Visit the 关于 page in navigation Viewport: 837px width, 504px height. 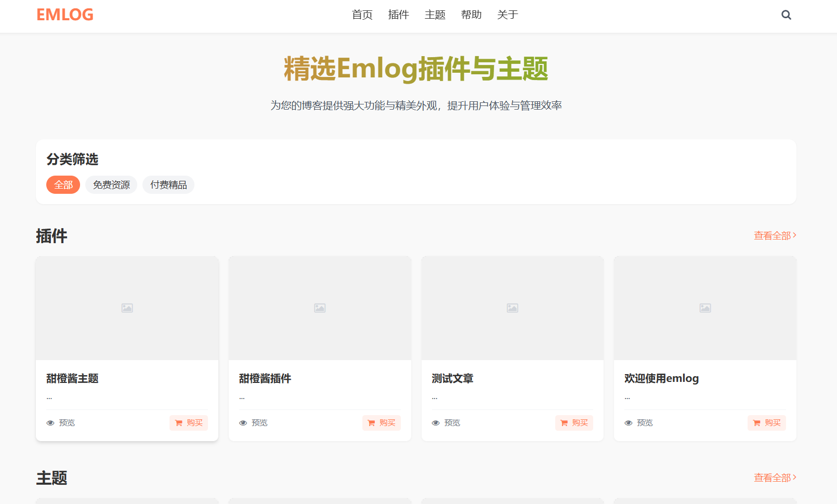[508, 15]
